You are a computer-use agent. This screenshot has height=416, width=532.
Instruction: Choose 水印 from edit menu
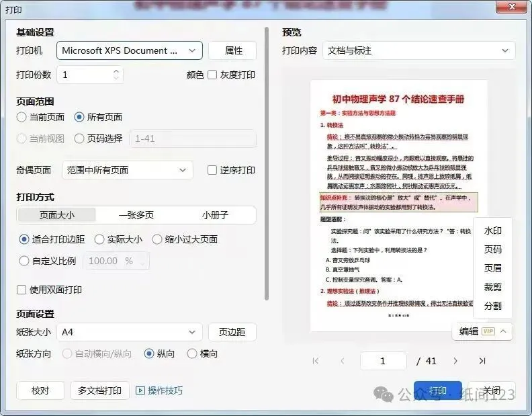[x=492, y=231]
